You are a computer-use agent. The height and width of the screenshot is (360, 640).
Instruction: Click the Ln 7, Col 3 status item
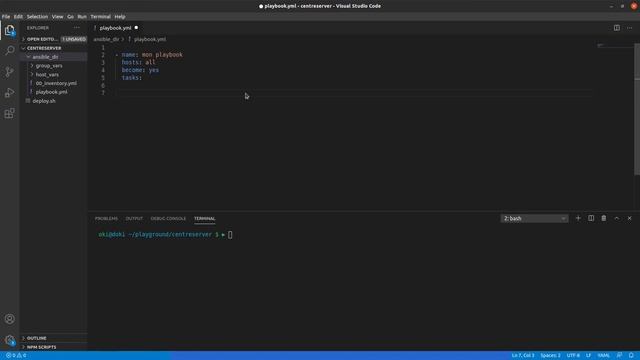(522, 356)
